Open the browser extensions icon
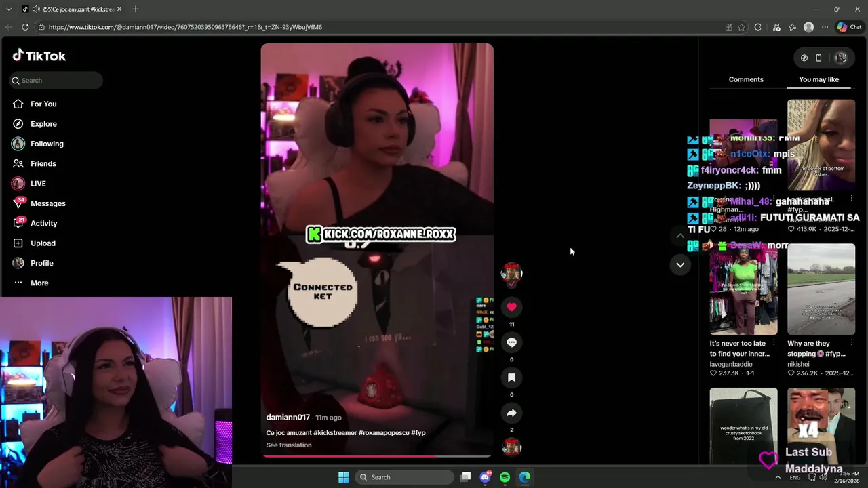Screen dimensions: 868x488 pos(757,27)
